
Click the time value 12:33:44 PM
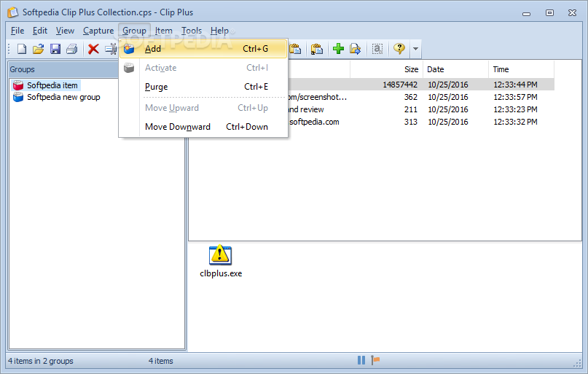(x=515, y=85)
